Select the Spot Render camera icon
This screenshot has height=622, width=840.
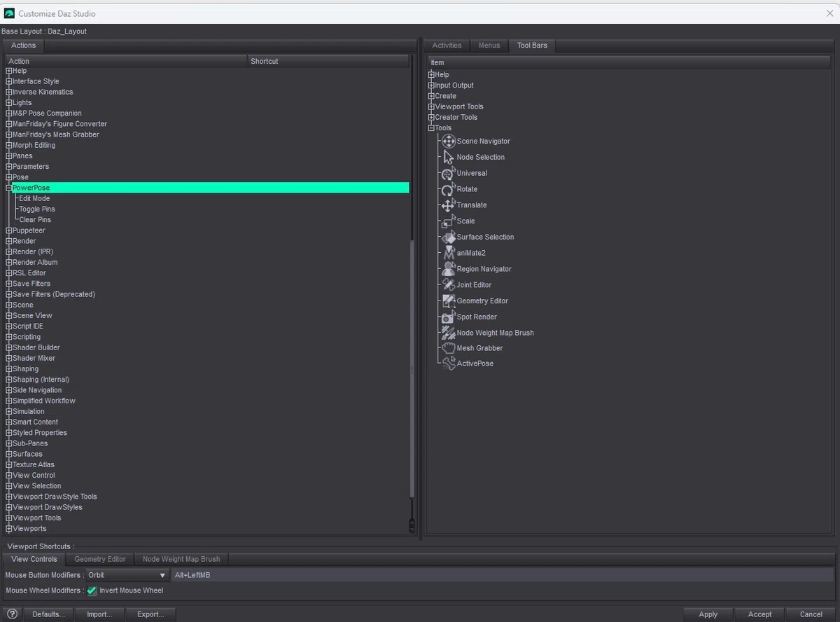(x=449, y=317)
